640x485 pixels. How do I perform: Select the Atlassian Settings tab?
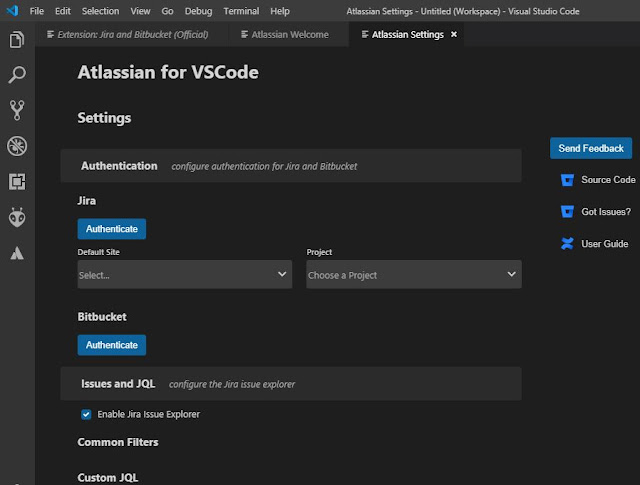click(407, 34)
